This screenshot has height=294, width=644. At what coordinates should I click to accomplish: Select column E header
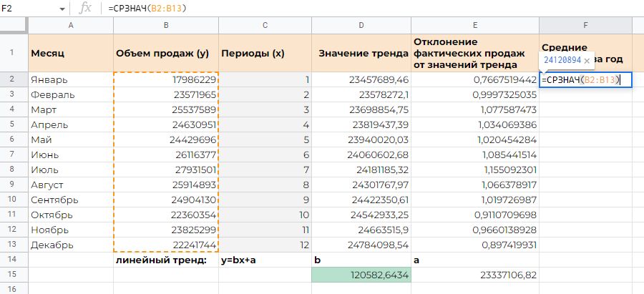(475, 26)
